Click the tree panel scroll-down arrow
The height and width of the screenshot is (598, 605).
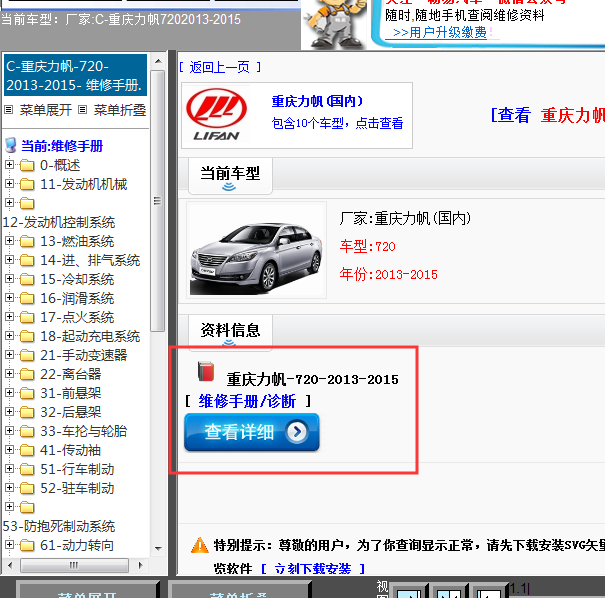[158, 548]
